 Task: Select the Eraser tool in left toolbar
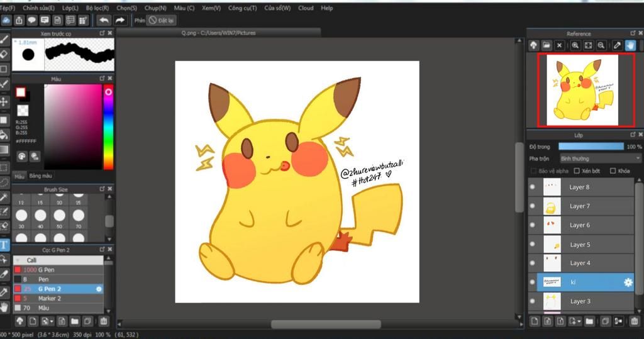(x=4, y=54)
